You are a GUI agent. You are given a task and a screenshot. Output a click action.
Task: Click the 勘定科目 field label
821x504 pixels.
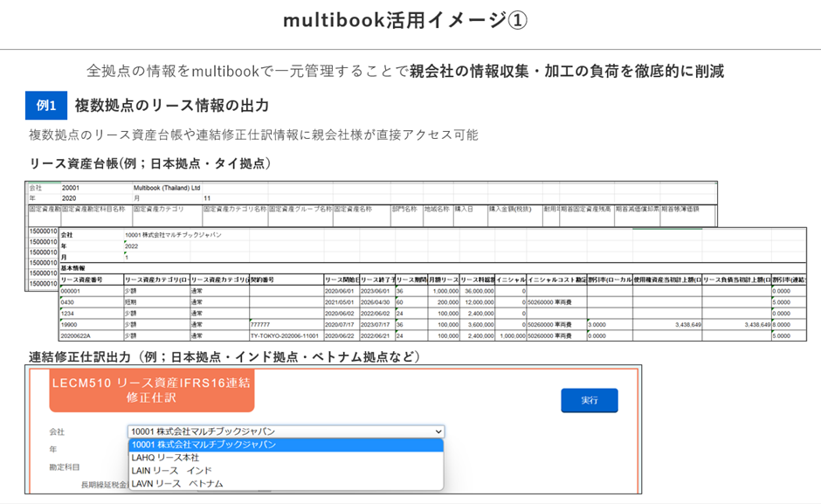tap(65, 466)
